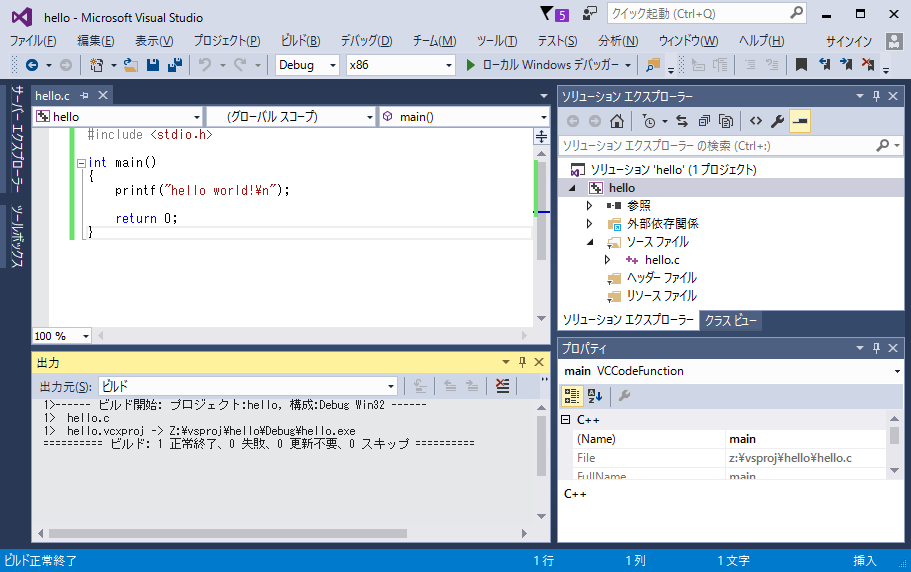Image resolution: width=911 pixels, height=572 pixels.
Task: Toggle the Preview Selected Items button
Action: [x=800, y=121]
